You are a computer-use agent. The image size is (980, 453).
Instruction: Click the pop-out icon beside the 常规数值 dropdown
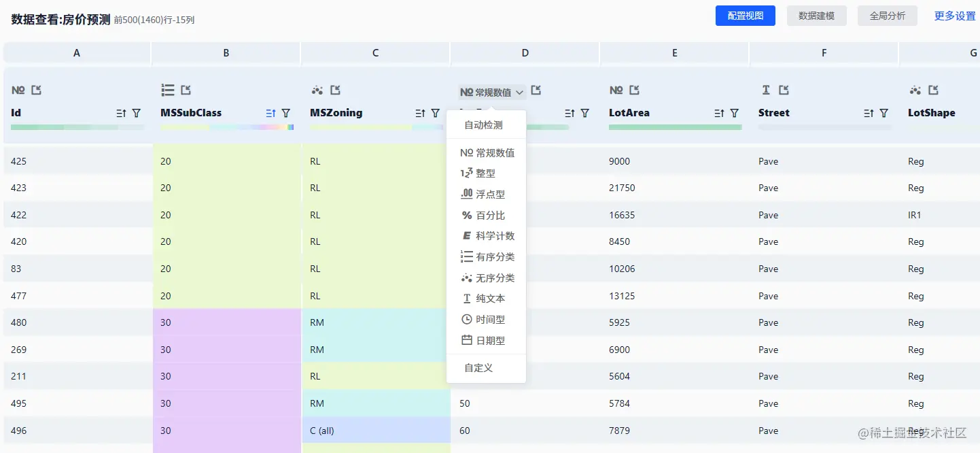pyautogui.click(x=536, y=90)
